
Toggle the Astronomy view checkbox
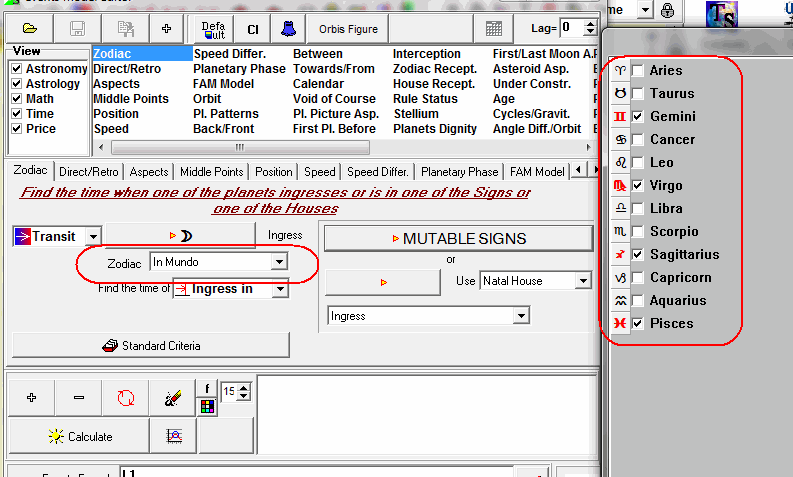coord(16,69)
